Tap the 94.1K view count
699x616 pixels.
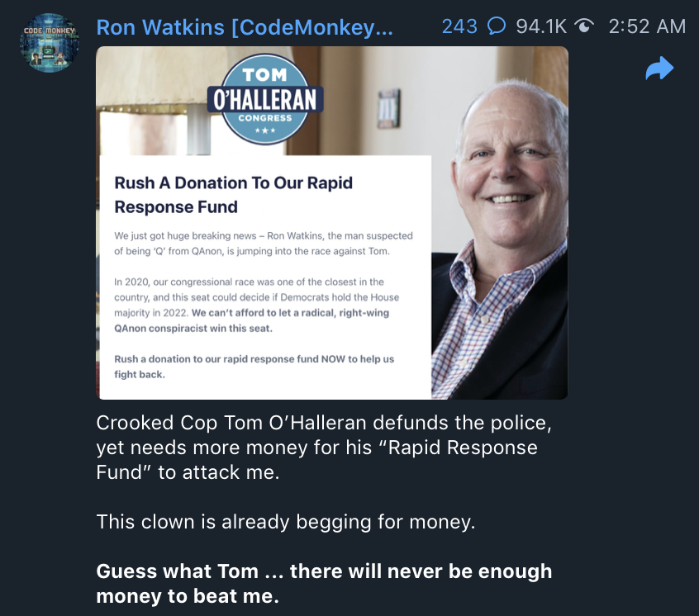coord(541,26)
